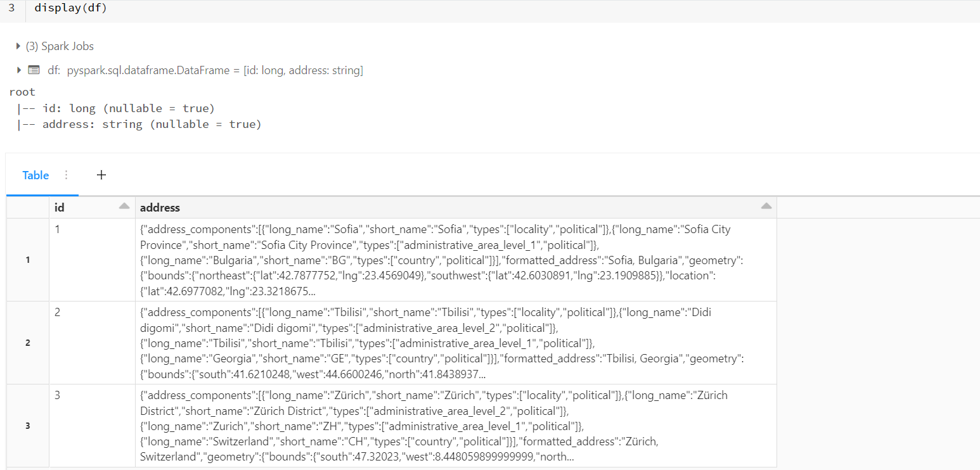This screenshot has width=980, height=470.
Task: Click the Zürich address JSON cell
Action: [444, 426]
